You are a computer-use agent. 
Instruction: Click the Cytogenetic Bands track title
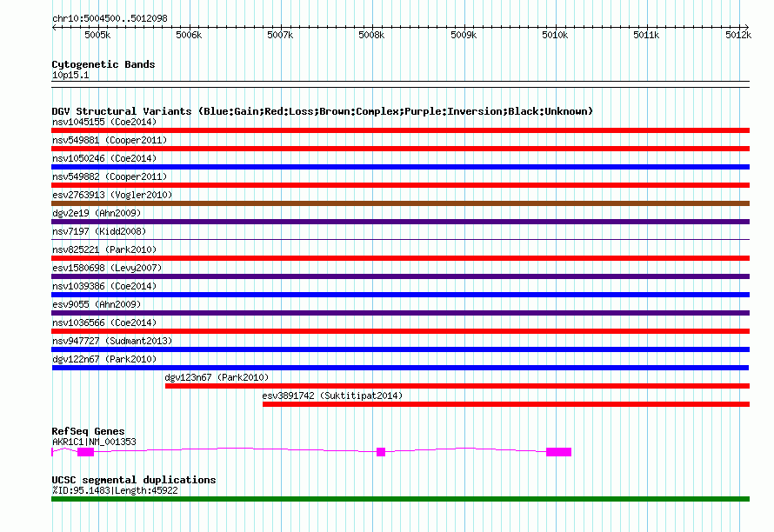tap(103, 64)
